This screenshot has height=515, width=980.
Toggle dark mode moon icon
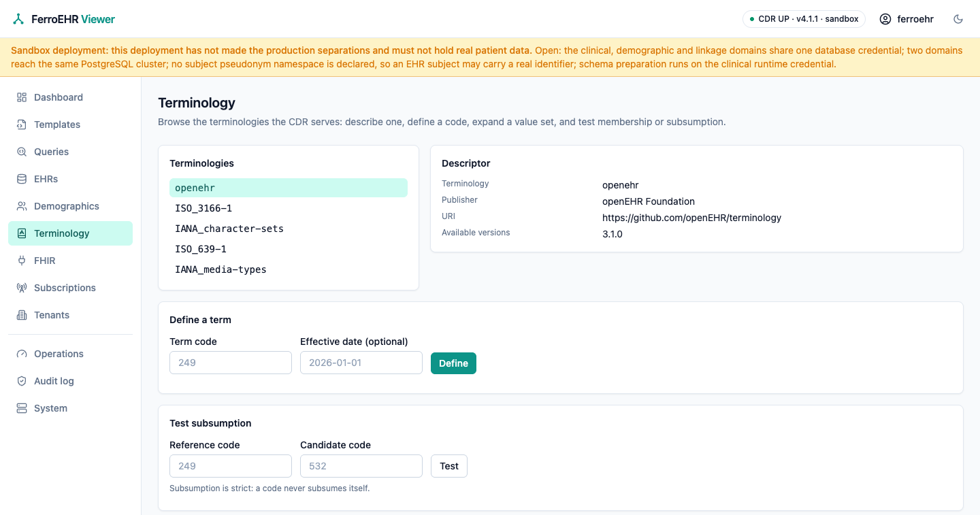coord(958,19)
